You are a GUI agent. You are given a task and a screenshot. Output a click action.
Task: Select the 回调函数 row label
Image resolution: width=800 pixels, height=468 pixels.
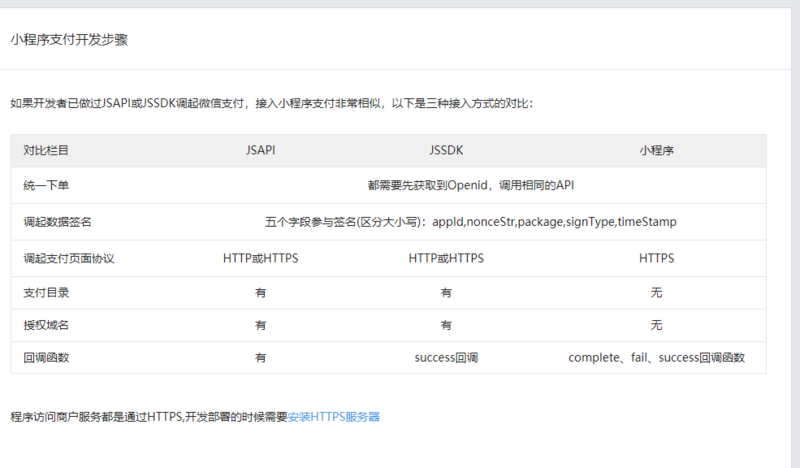46,358
